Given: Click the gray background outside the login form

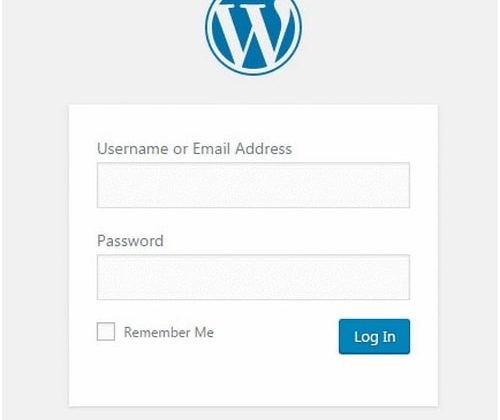Looking at the screenshot, I should pyautogui.click(x=33, y=233).
